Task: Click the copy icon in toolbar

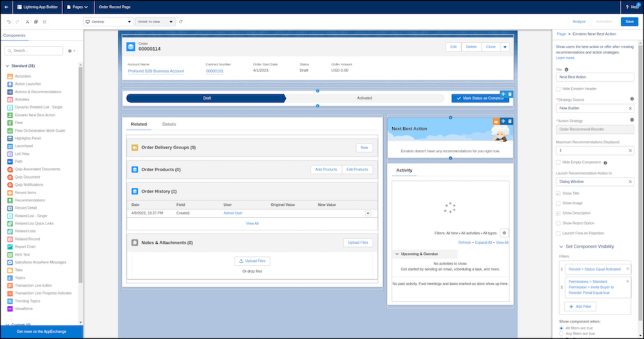Action: click(x=35, y=22)
